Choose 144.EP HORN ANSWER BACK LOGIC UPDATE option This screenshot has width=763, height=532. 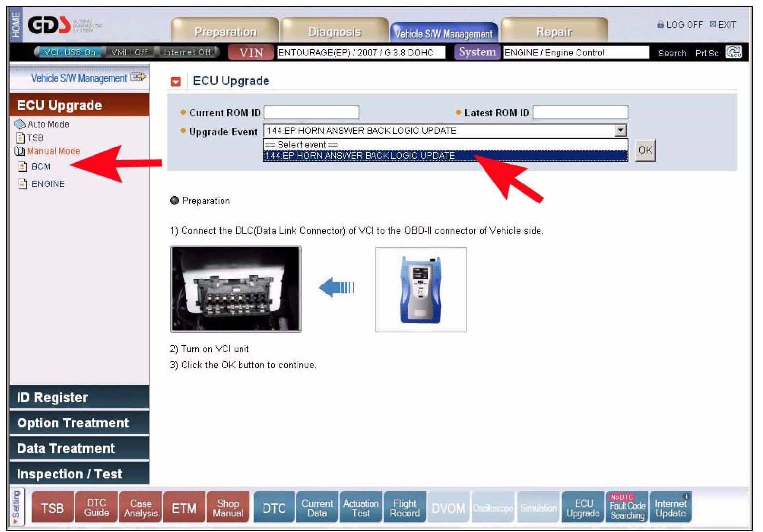[360, 156]
